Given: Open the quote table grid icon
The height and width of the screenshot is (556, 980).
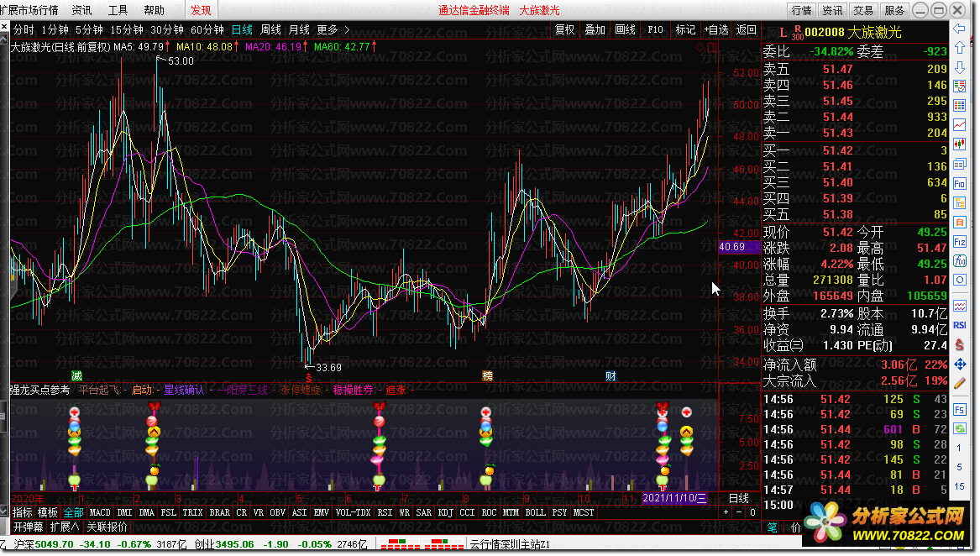Looking at the screenshot, I should point(959,105).
